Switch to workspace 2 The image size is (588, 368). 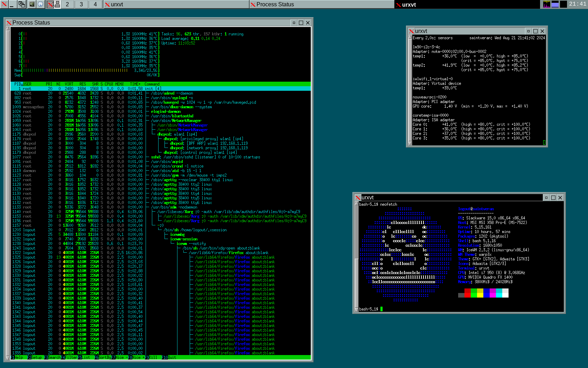coord(67,4)
